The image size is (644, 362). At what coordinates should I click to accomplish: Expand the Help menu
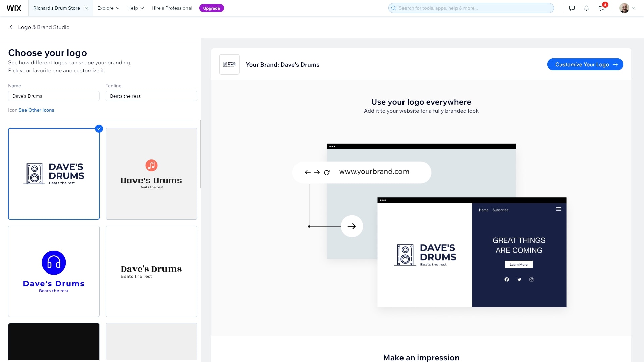136,8
